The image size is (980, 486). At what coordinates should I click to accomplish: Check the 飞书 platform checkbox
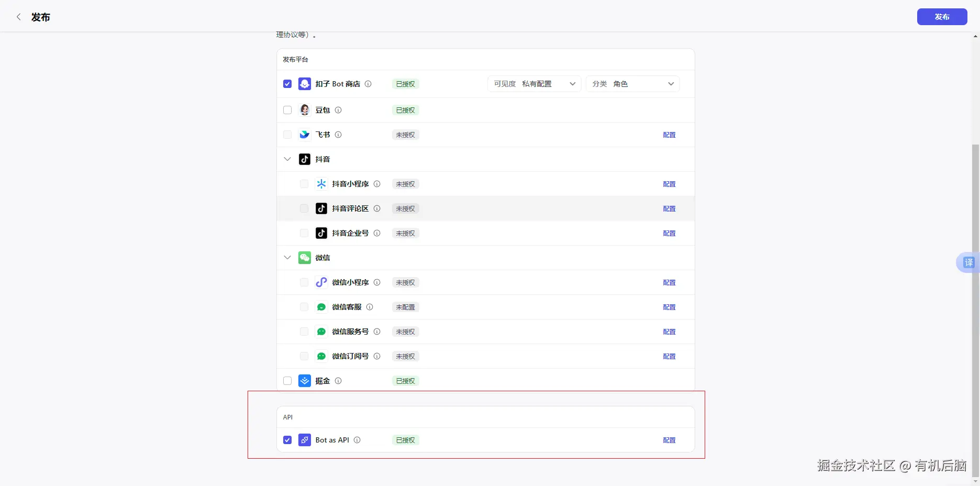pyautogui.click(x=287, y=135)
